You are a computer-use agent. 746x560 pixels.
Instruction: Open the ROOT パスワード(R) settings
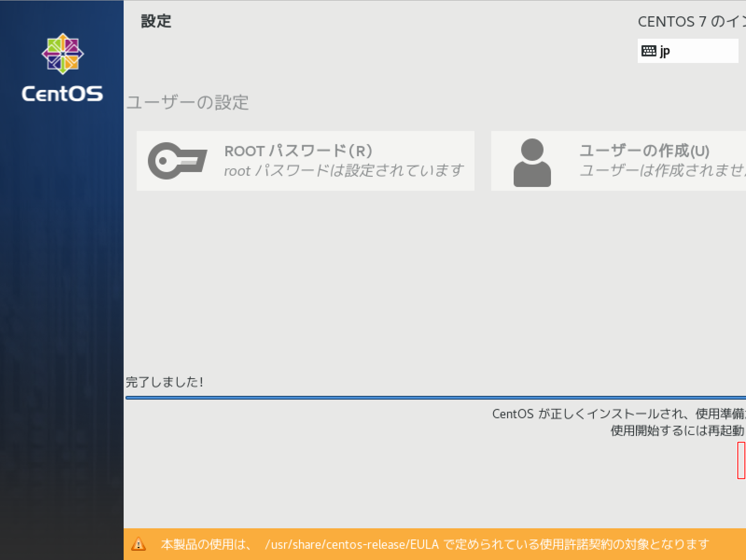pos(305,161)
